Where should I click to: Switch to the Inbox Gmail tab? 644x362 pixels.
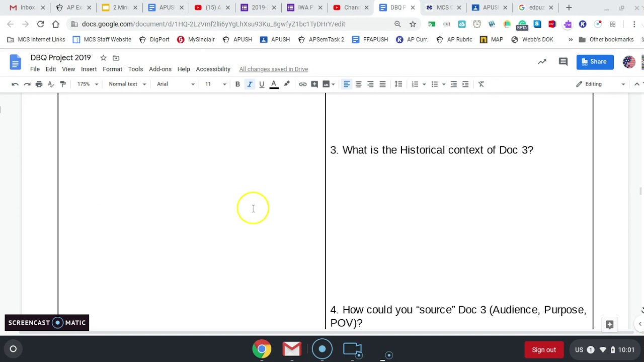(28, 8)
